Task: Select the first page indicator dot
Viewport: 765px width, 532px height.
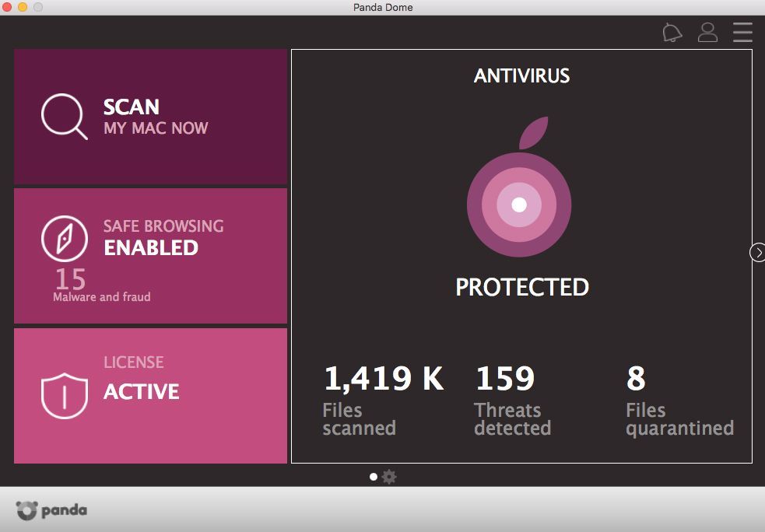Action: (x=374, y=477)
